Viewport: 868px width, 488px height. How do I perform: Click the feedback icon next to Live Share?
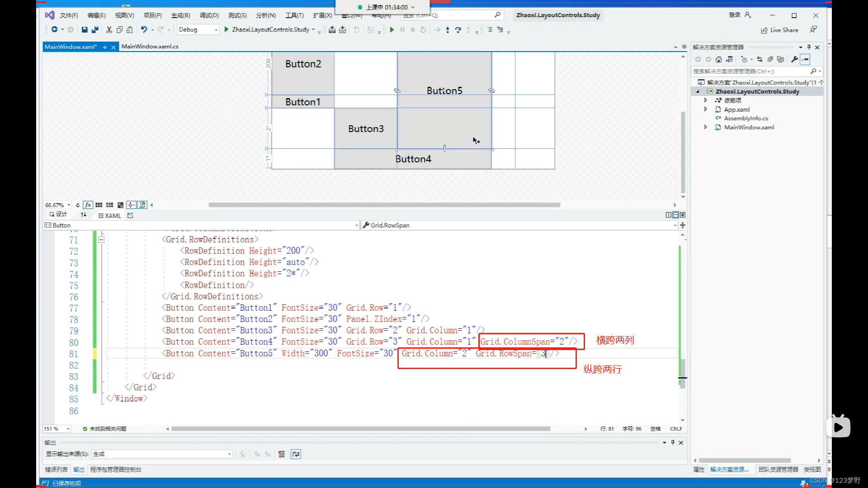coord(813,30)
